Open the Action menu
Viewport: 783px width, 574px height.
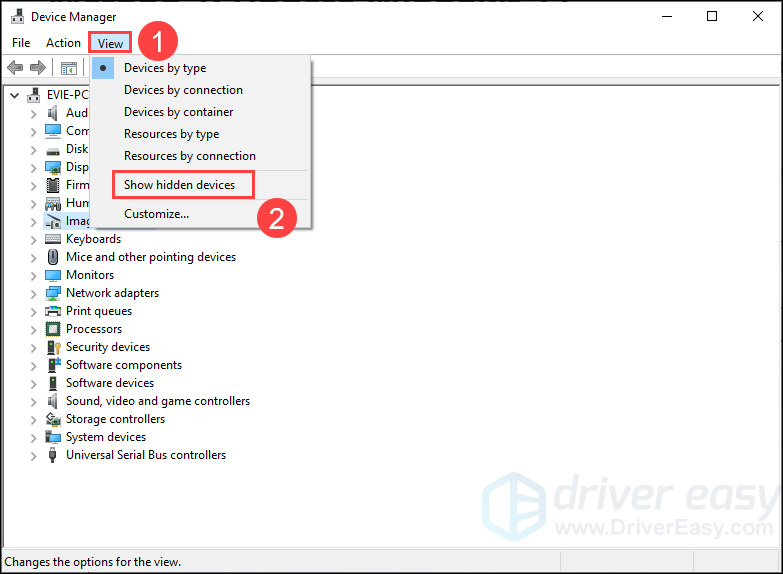tap(63, 43)
